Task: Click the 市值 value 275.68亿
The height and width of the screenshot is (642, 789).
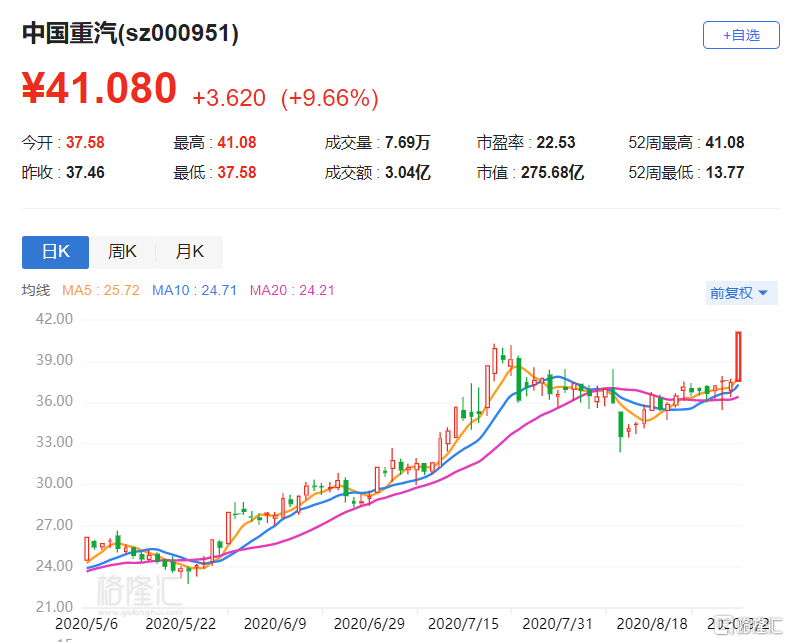Action: click(552, 173)
